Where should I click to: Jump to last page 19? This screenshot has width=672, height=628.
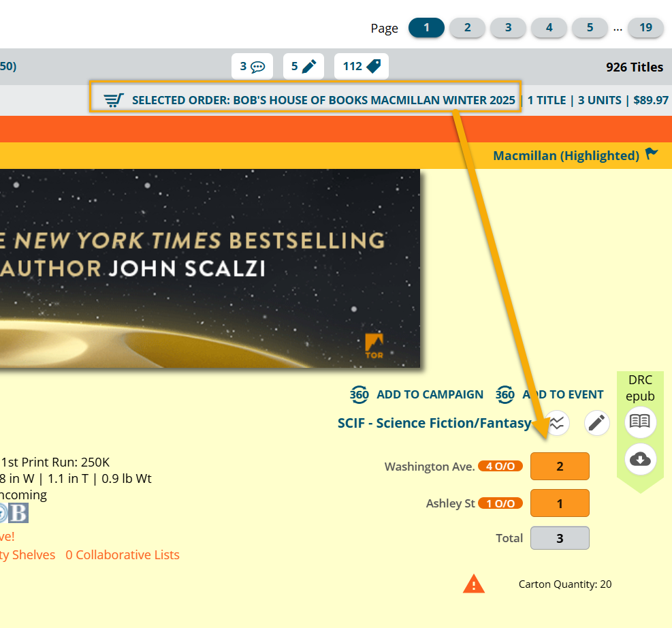point(645,28)
